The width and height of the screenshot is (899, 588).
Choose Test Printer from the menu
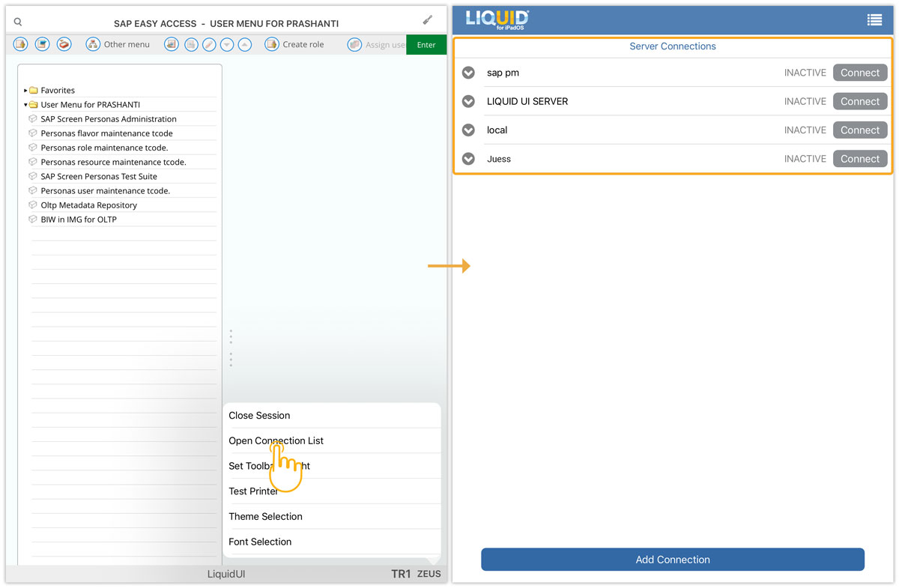point(332,491)
